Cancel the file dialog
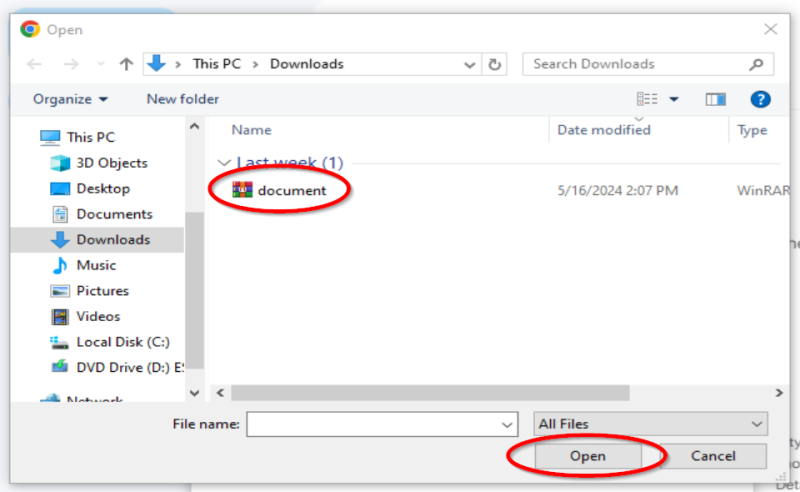The height and width of the screenshot is (492, 800). [713, 455]
